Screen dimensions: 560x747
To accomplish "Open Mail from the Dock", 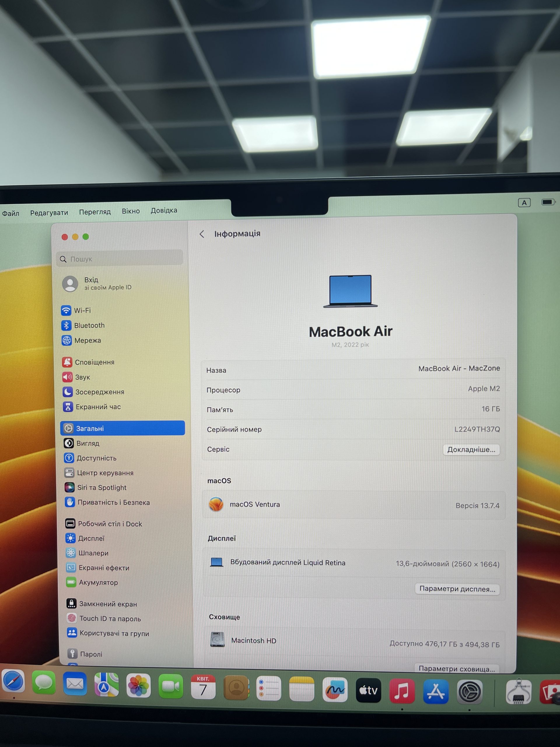I will [75, 684].
